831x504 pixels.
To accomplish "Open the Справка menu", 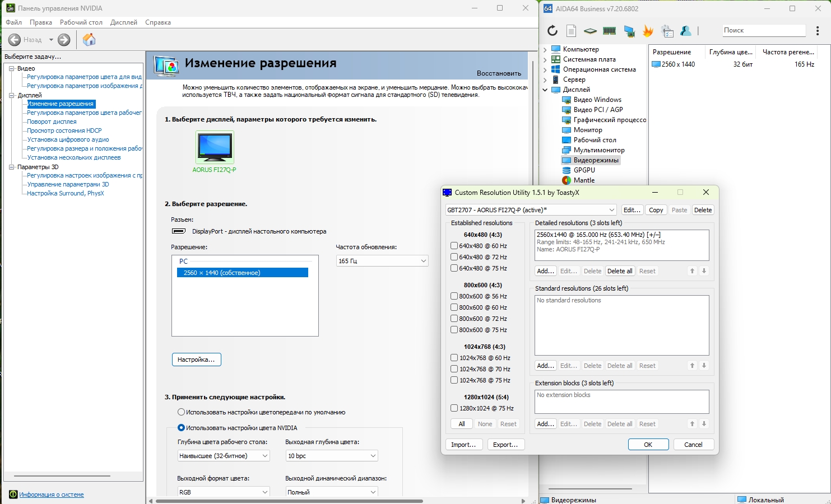I will click(158, 22).
